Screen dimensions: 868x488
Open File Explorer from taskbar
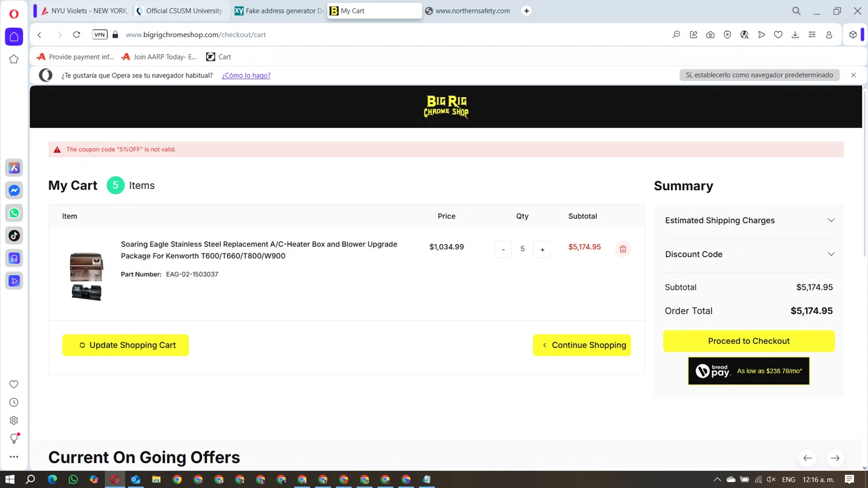pyautogui.click(x=156, y=479)
